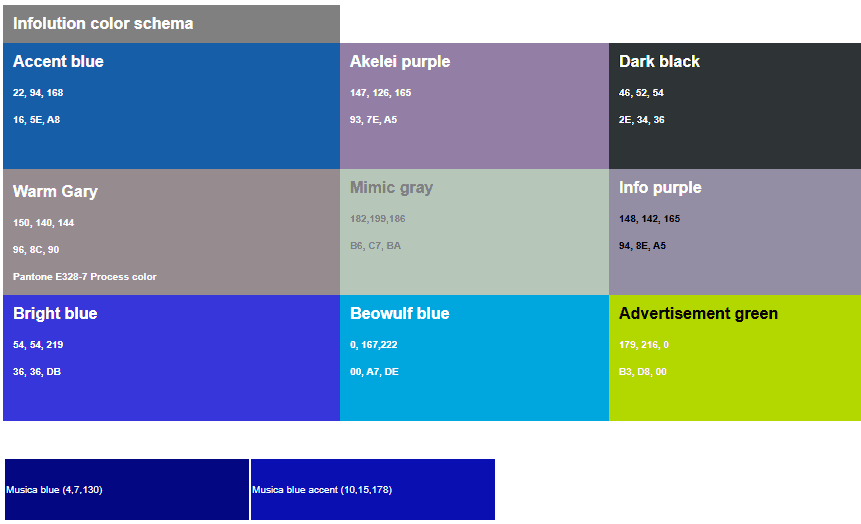This screenshot has width=861, height=524.
Task: Select the Akelei purple swatch
Action: [x=474, y=106]
